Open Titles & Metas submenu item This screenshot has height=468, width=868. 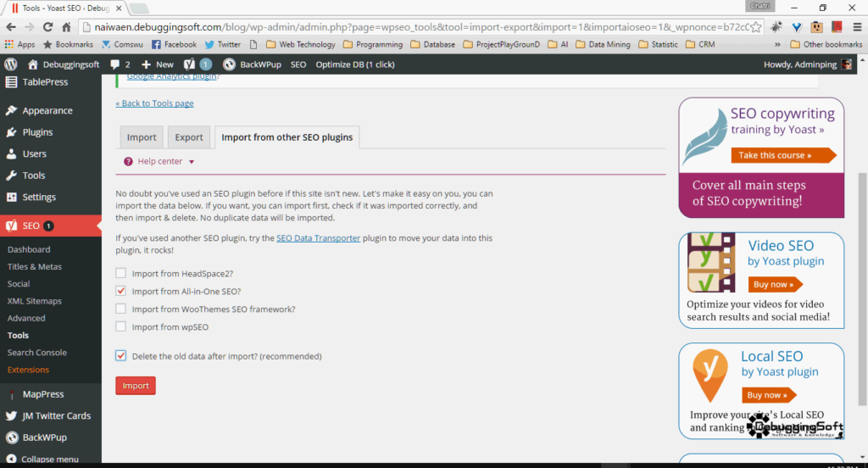pyautogui.click(x=34, y=266)
